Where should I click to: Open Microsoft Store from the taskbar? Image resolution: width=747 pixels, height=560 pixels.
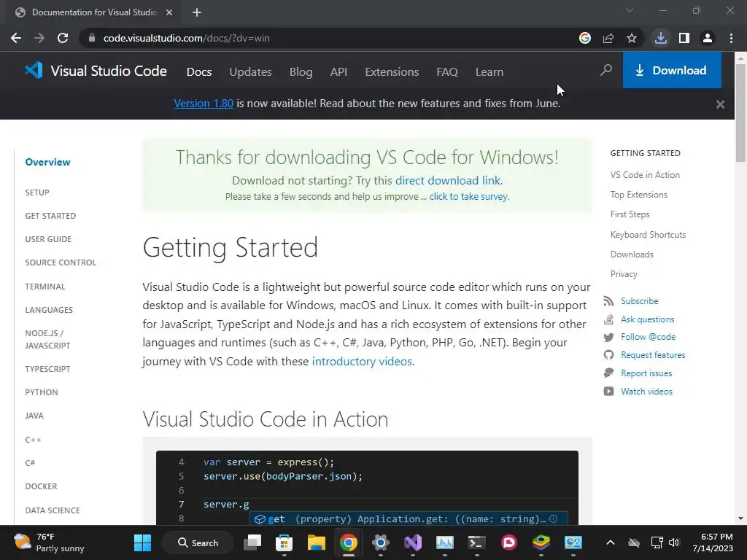coord(284,542)
